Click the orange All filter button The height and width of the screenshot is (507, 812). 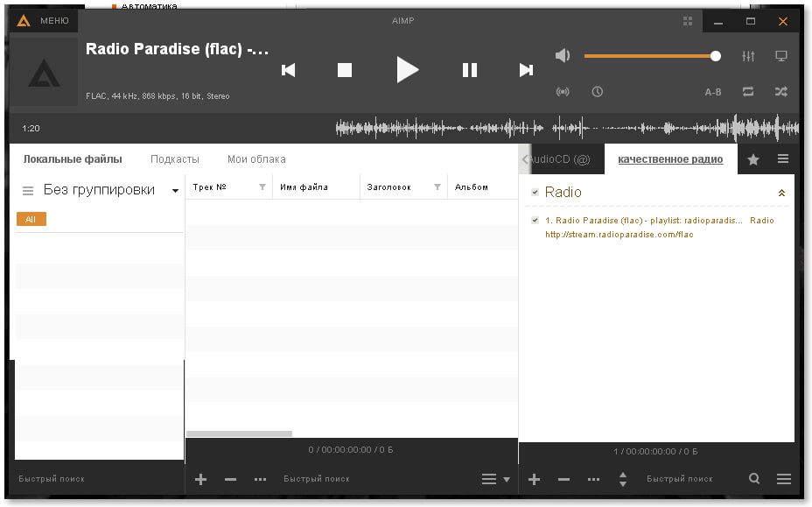(x=31, y=219)
